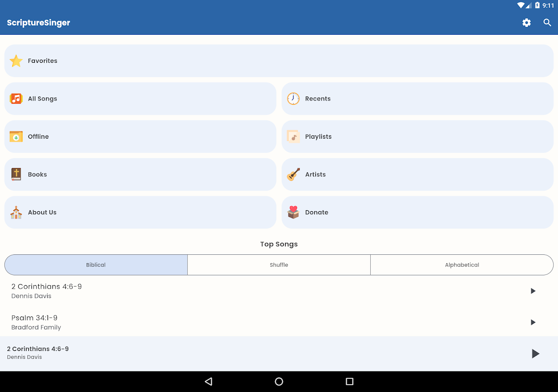Click the Books bible icon

16,174
